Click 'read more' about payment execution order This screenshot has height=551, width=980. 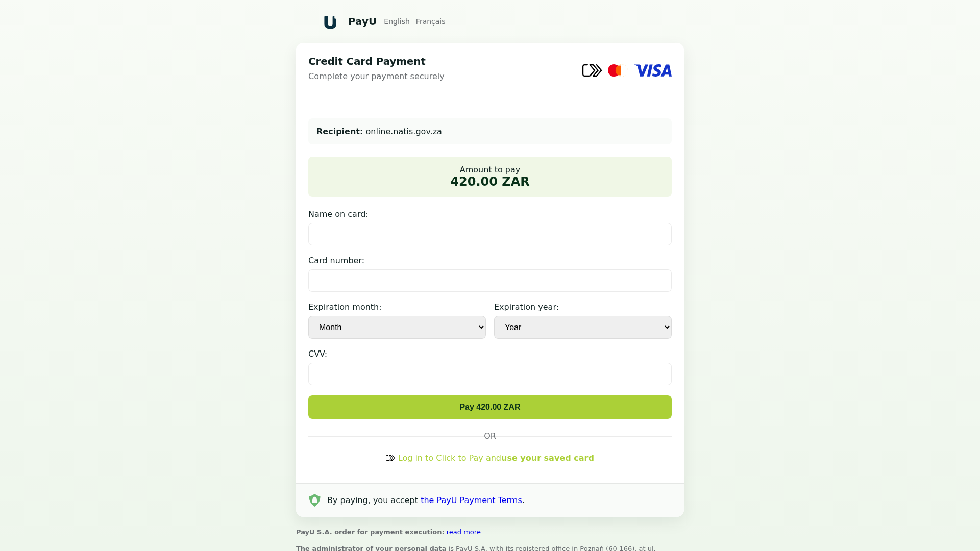tap(463, 532)
